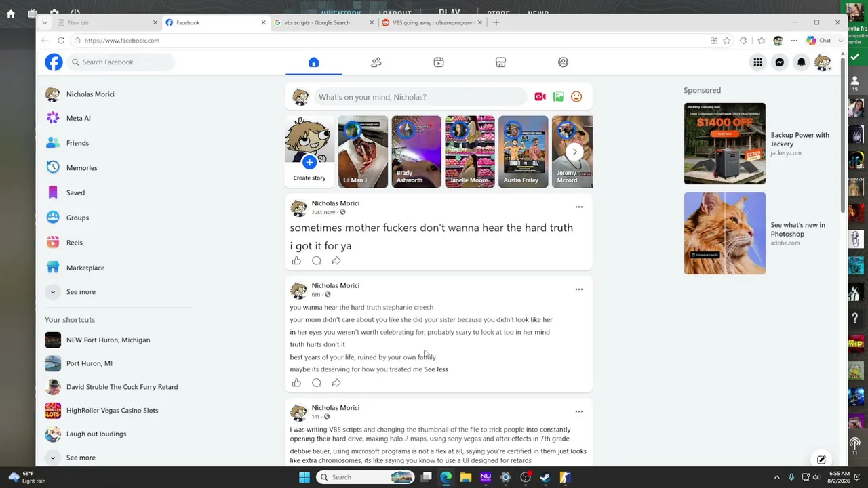The width and height of the screenshot is (868, 488).
Task: Open the Messenger chats icon
Action: pyautogui.click(x=779, y=62)
